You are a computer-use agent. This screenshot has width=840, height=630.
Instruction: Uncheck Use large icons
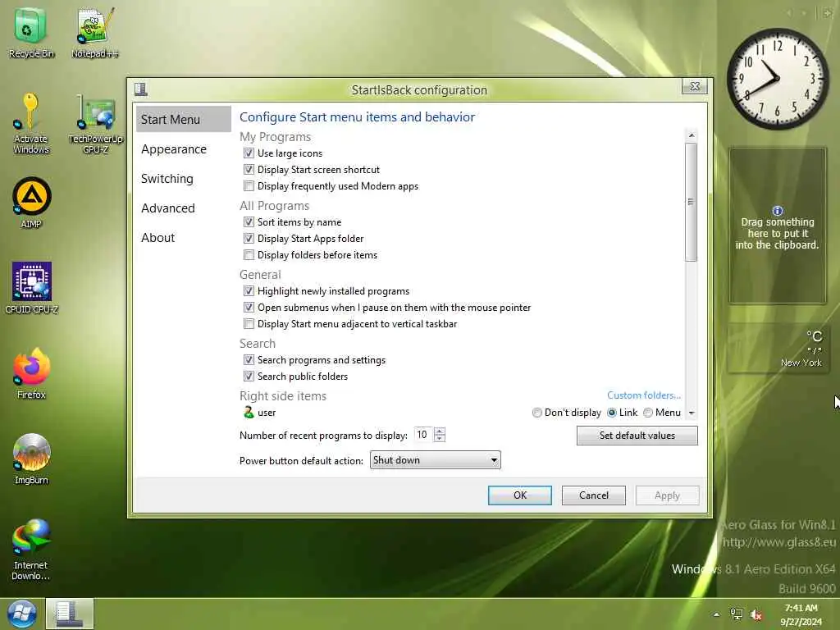[x=249, y=153]
